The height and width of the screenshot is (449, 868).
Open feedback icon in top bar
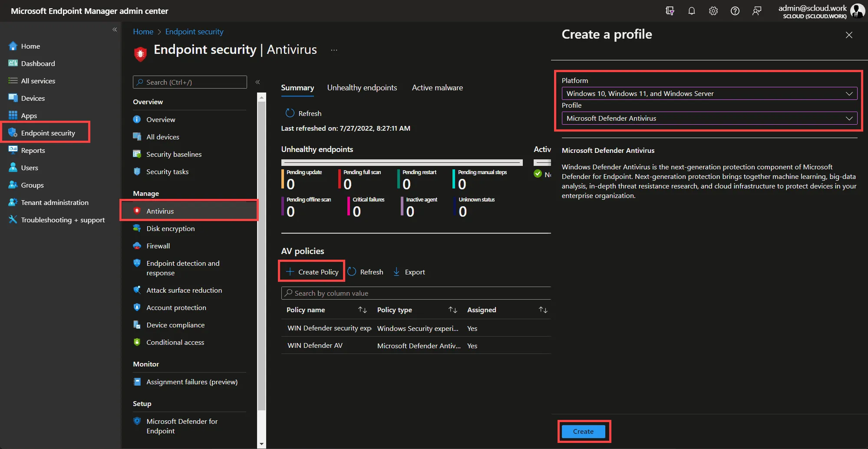757,11
